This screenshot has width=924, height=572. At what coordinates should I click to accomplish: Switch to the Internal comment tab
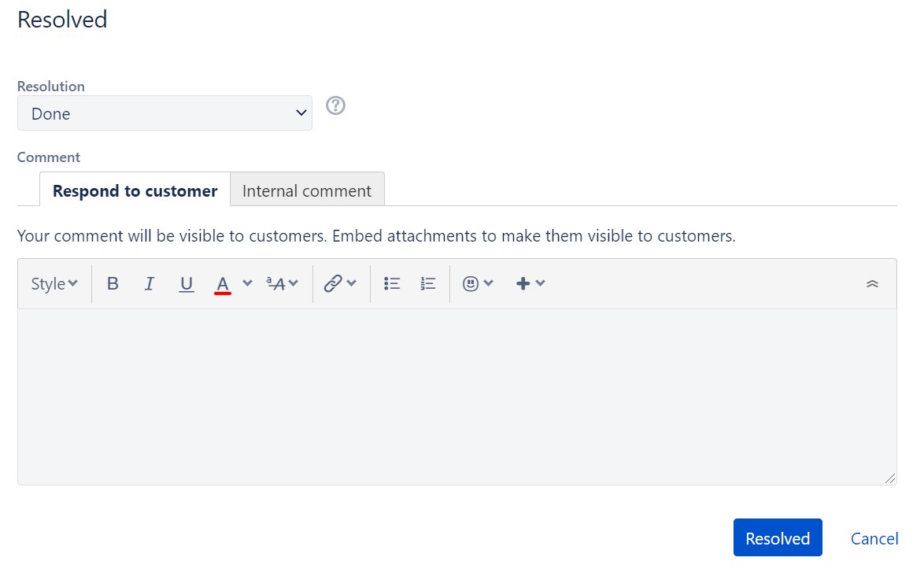click(307, 190)
